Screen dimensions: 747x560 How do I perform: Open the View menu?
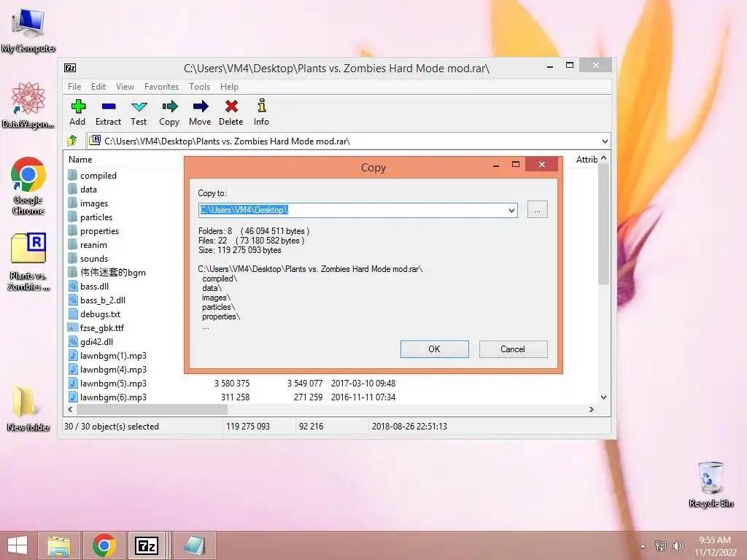[x=125, y=87]
